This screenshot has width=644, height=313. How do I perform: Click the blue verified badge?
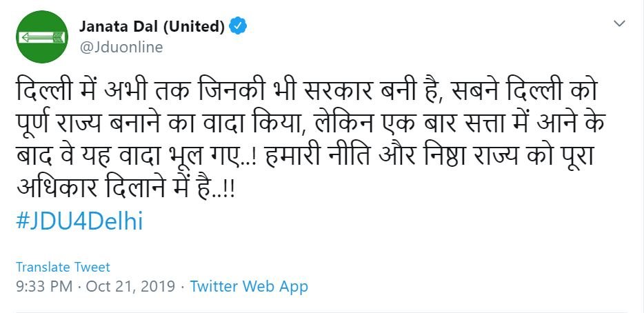tap(238, 27)
